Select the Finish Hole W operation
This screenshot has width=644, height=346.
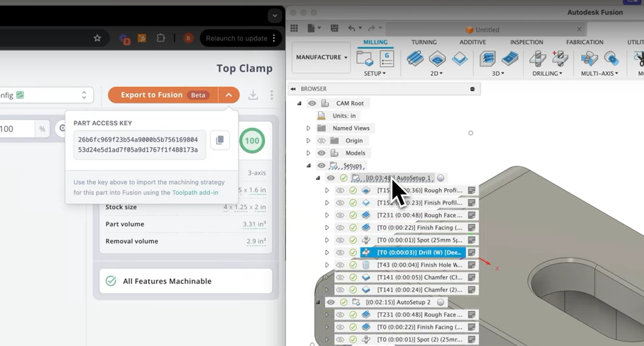pos(420,265)
